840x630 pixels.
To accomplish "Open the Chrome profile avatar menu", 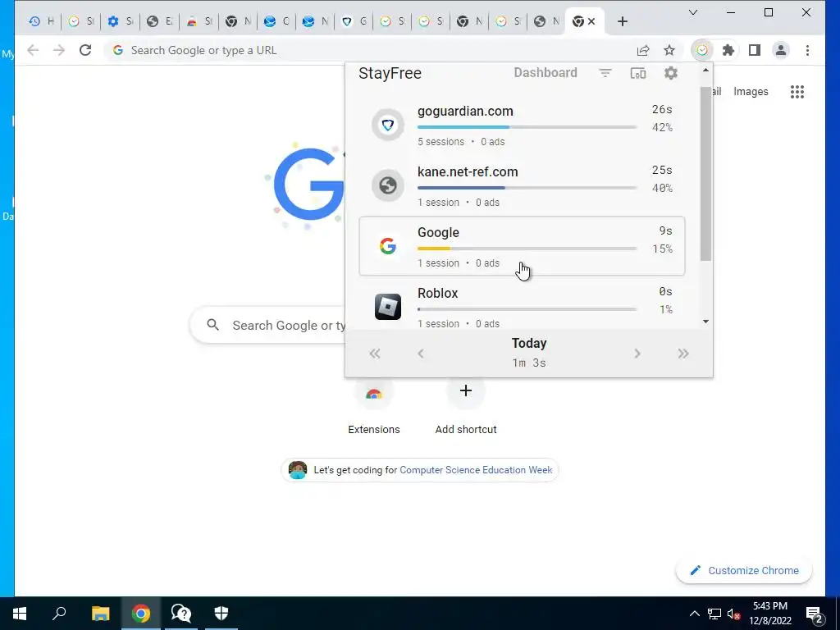I will (781, 50).
